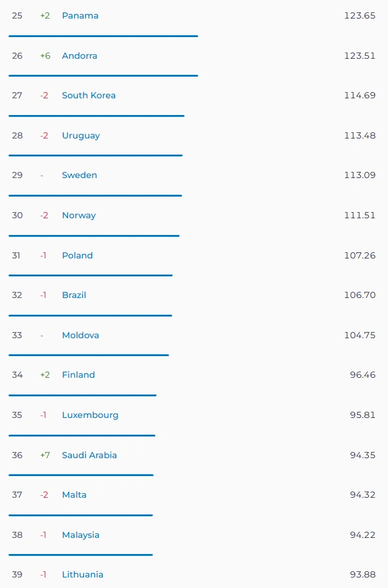Open Poland's ranking page
The height and width of the screenshot is (588, 388).
[77, 255]
